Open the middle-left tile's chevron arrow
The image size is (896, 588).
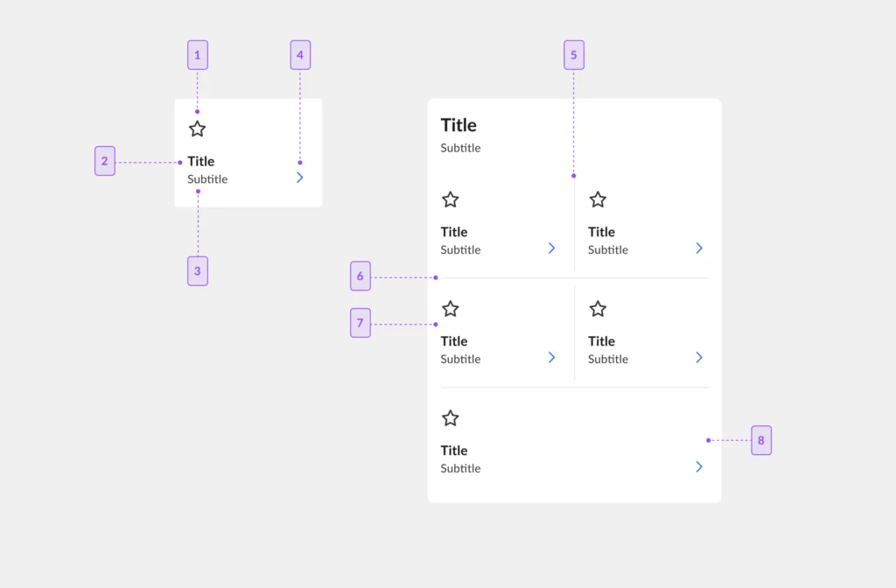[x=552, y=358]
